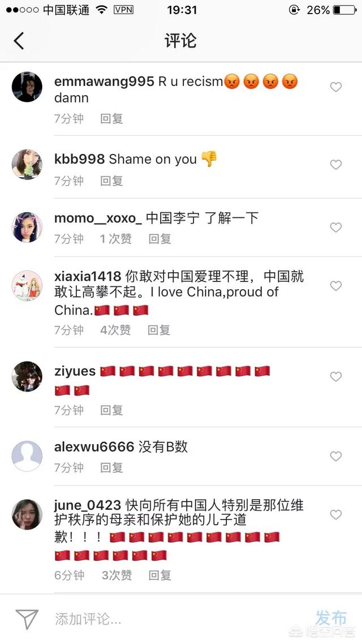Open kbb998's avatar
The height and width of the screenshot is (644, 362).
[x=27, y=164]
